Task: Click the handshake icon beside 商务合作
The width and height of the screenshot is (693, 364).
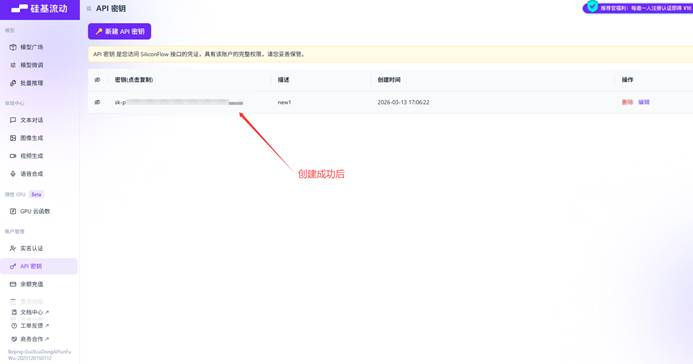Action: pyautogui.click(x=14, y=339)
